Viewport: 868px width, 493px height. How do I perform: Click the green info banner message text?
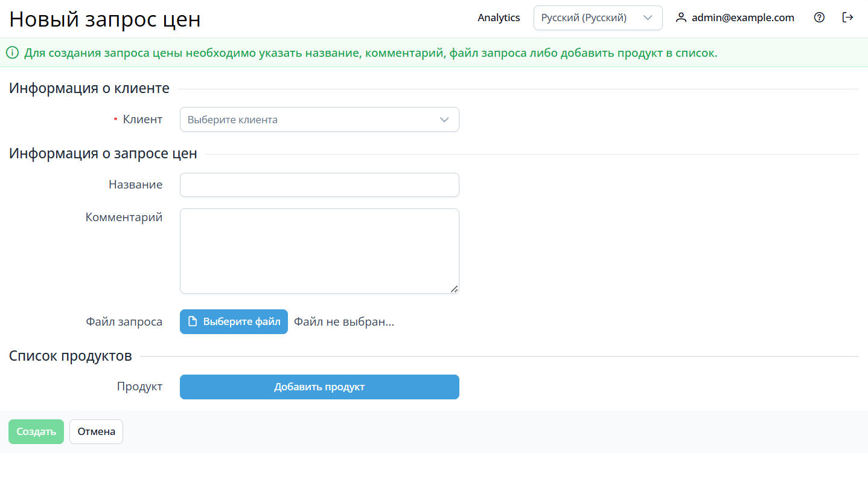click(371, 53)
